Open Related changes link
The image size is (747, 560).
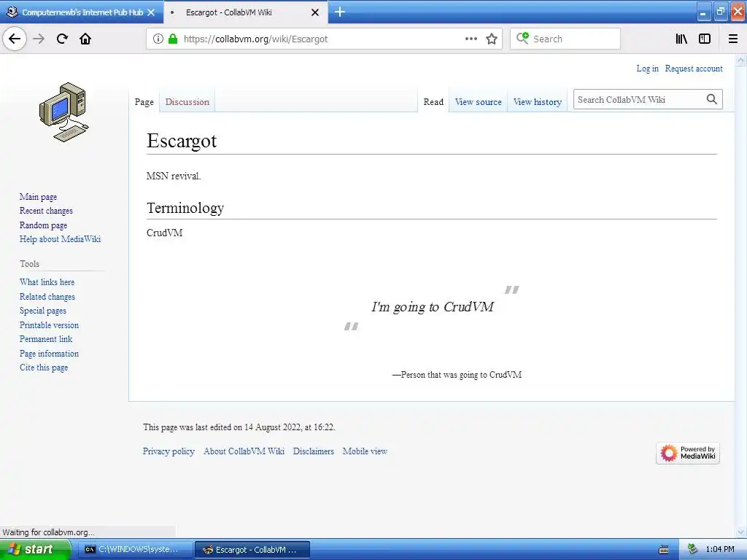coord(47,296)
